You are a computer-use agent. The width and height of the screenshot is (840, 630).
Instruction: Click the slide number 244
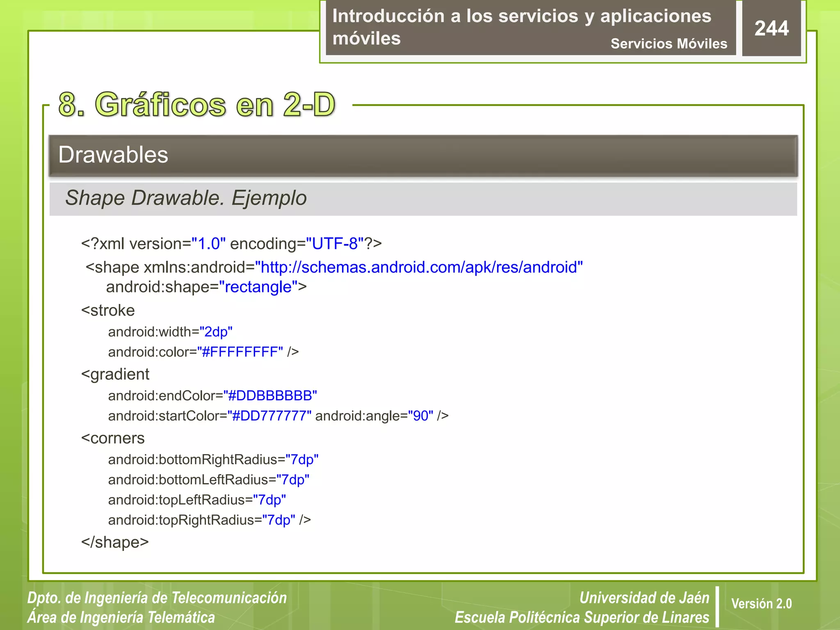click(x=772, y=28)
